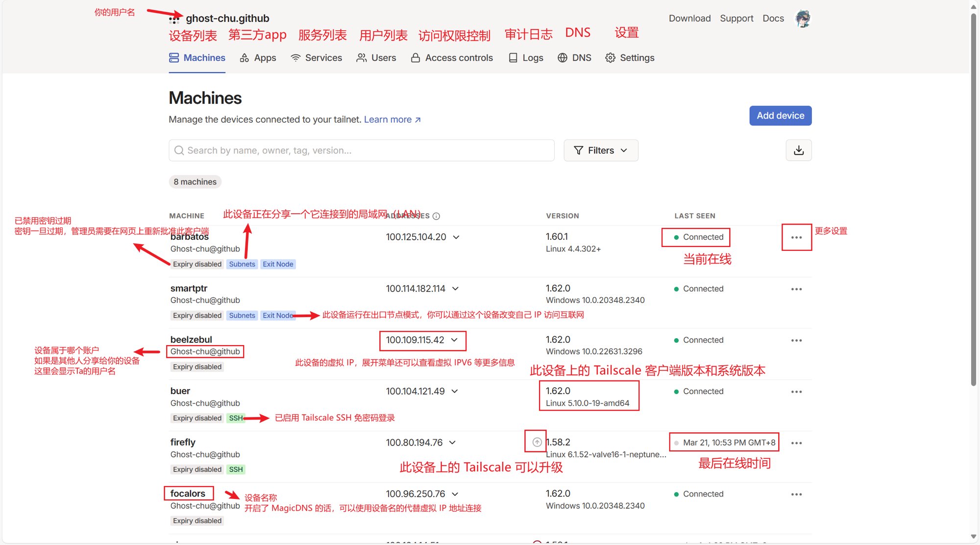
Task: Click the 8 machines count badge
Action: (x=195, y=182)
